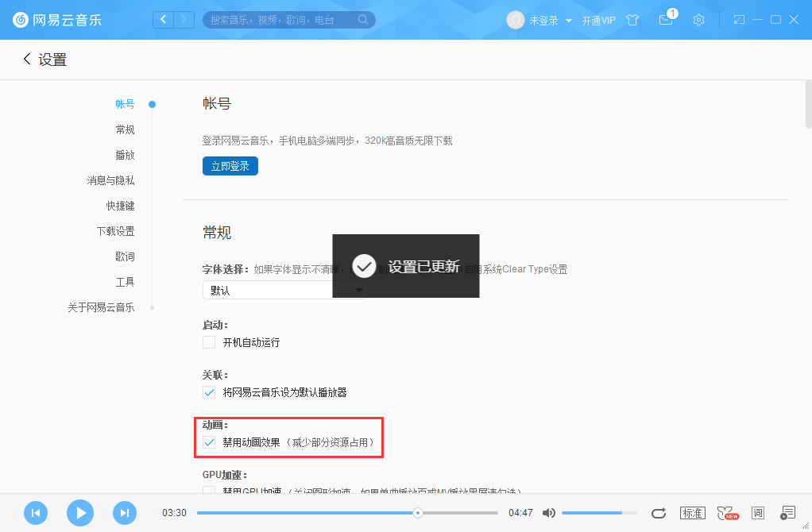Play the current track

pyautogui.click(x=79, y=513)
